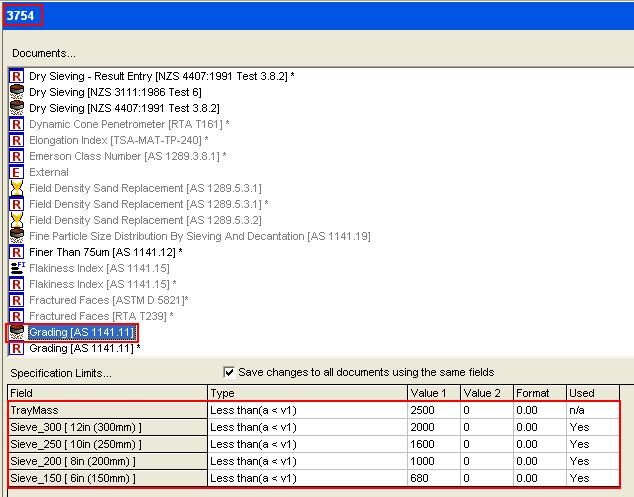This screenshot has width=634, height=497.
Task: Select Dynamic Cone Penetrometer [RTA T161] document
Action: click(126, 124)
